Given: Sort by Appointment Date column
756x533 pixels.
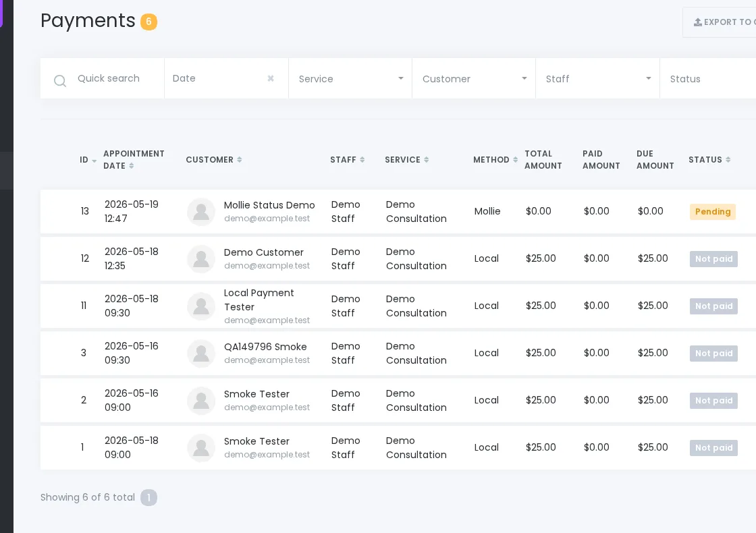Looking at the screenshot, I should point(134,159).
